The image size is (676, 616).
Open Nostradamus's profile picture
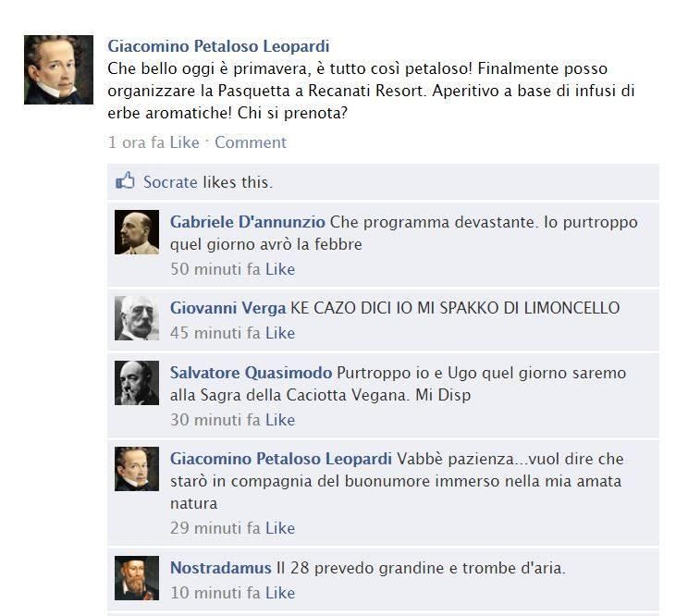click(137, 578)
